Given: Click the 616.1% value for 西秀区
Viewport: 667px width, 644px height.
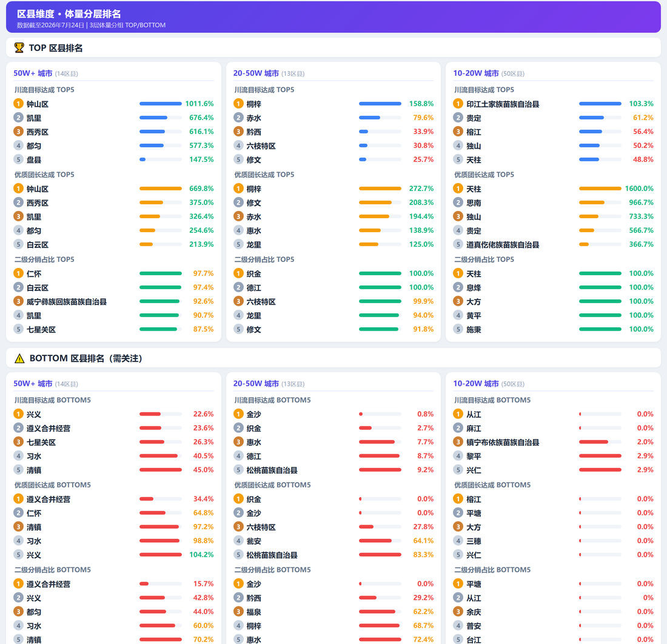Looking at the screenshot, I should click(x=202, y=132).
